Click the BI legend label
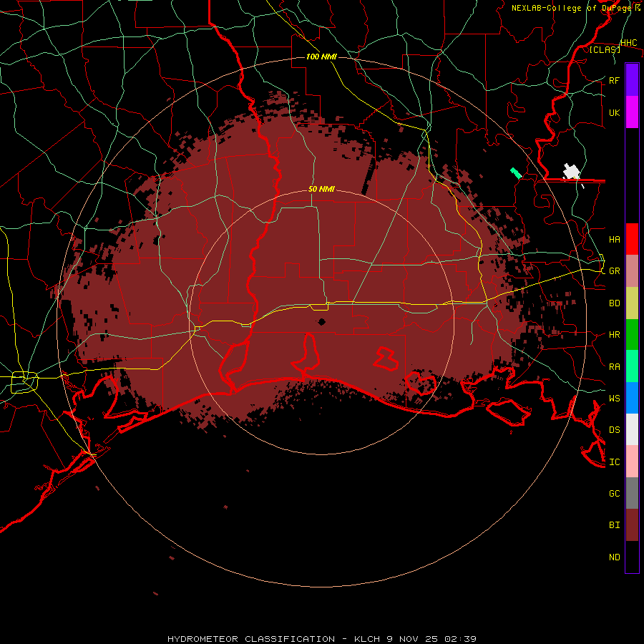644x644 pixels. tap(614, 525)
